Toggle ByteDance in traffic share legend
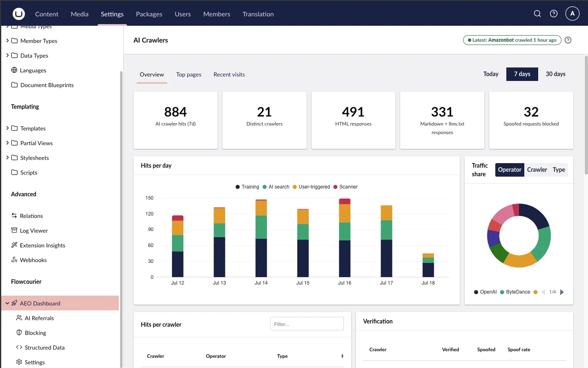The width and height of the screenshot is (588, 368). point(515,292)
